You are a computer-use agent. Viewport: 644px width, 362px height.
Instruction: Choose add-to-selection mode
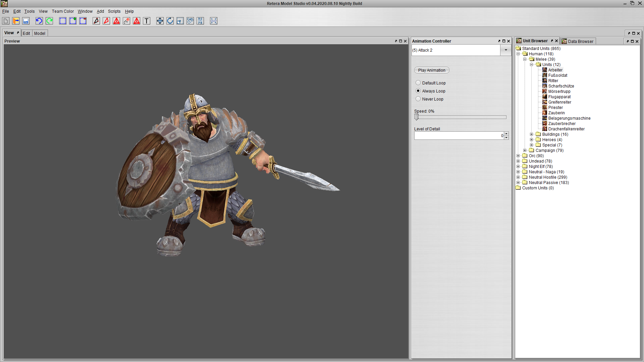click(x=73, y=21)
